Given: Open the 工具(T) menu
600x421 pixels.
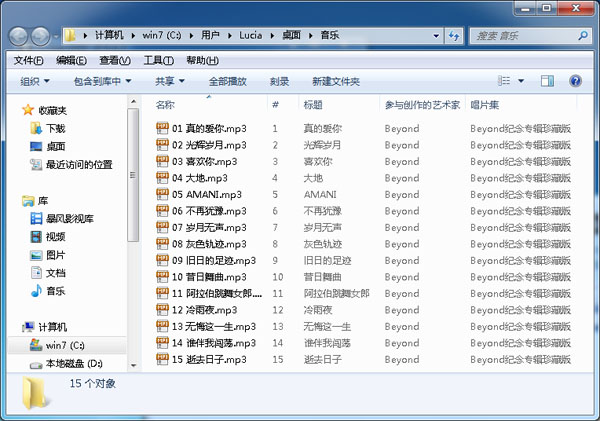Looking at the screenshot, I should coord(158,60).
